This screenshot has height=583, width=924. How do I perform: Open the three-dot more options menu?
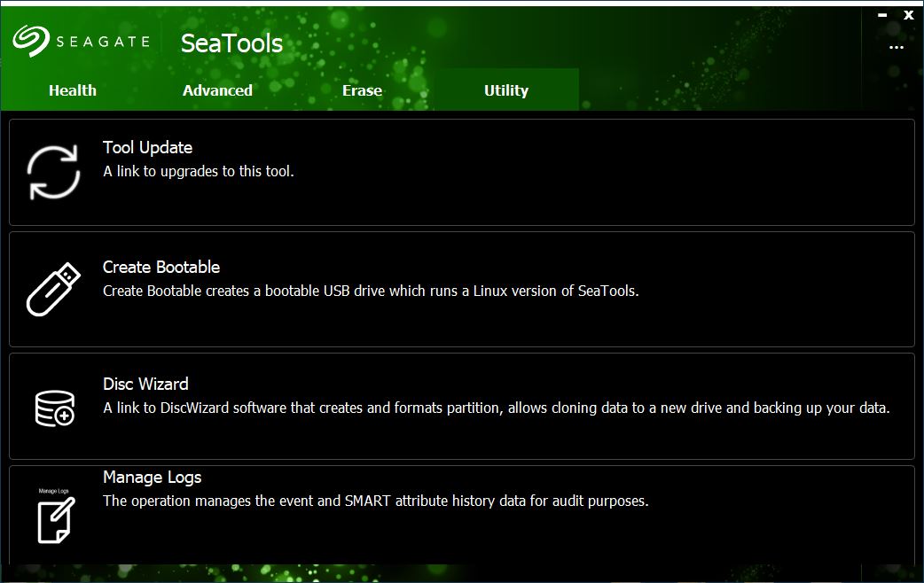tap(897, 47)
